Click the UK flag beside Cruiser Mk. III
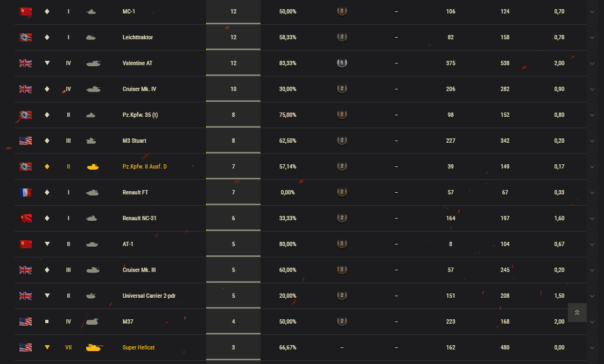This screenshot has width=604, height=364. tap(25, 270)
